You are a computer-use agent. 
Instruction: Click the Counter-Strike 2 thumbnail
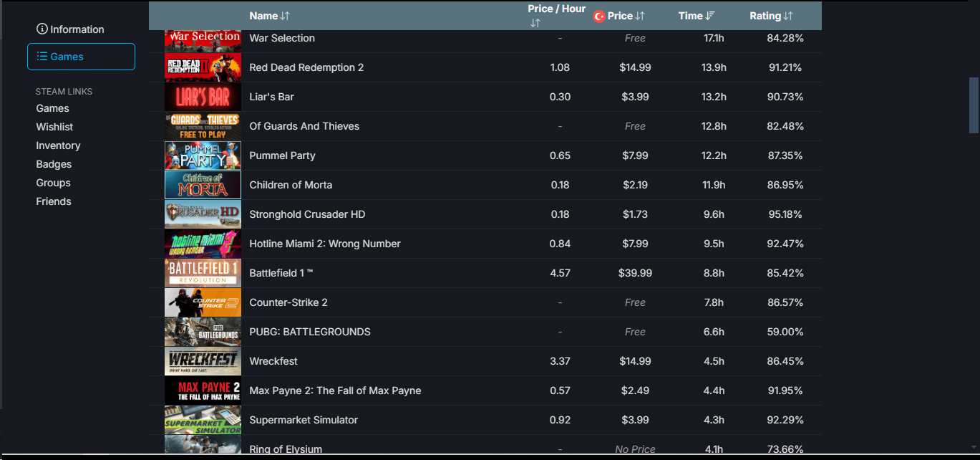(x=203, y=302)
